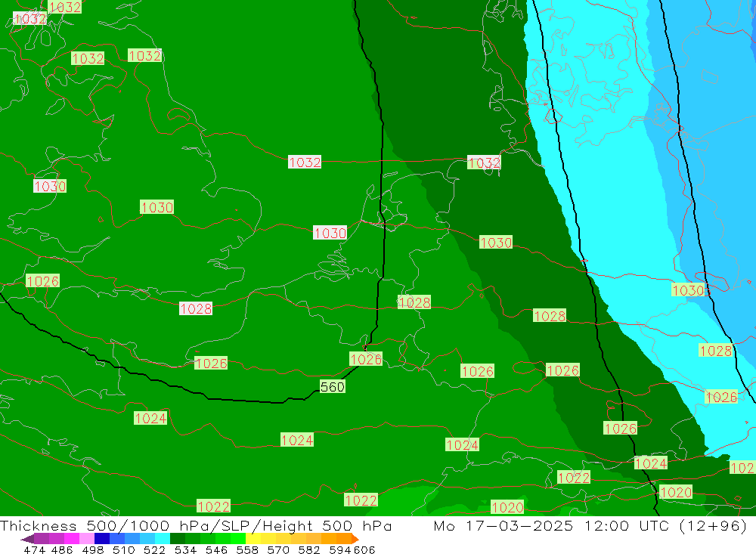
Task: Select the bright magenta legend swatch
Action: pyautogui.click(x=71, y=538)
